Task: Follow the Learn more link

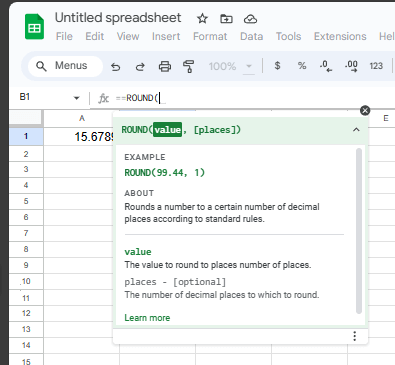Action: pos(147,318)
